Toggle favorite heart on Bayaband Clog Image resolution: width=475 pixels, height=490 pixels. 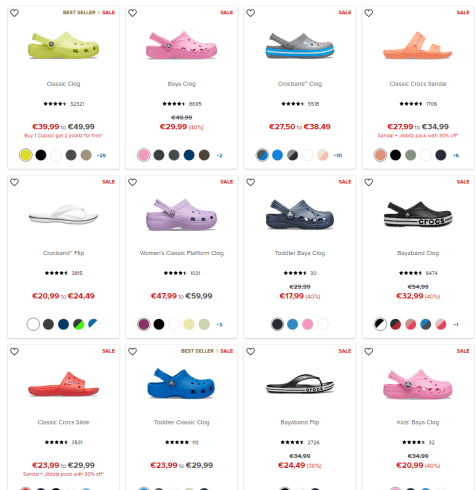click(x=368, y=182)
